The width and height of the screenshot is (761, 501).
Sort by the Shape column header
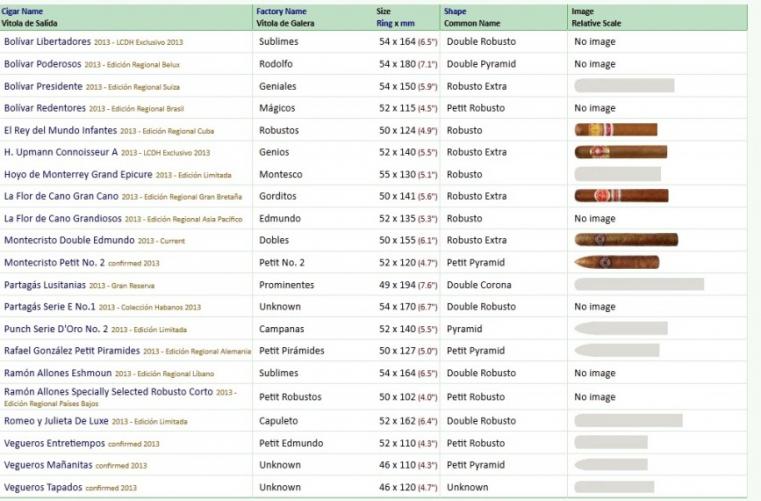[454, 11]
